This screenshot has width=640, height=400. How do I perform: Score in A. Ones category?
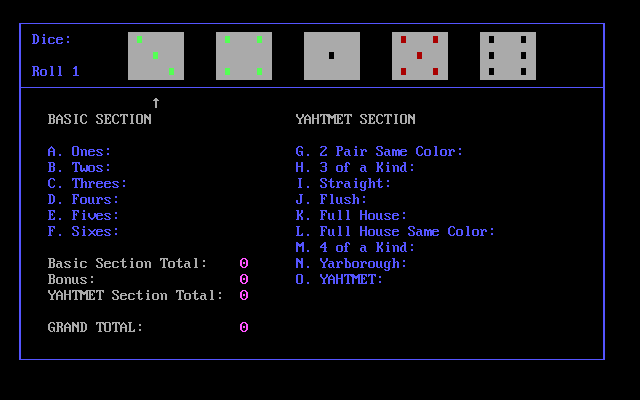point(84,152)
